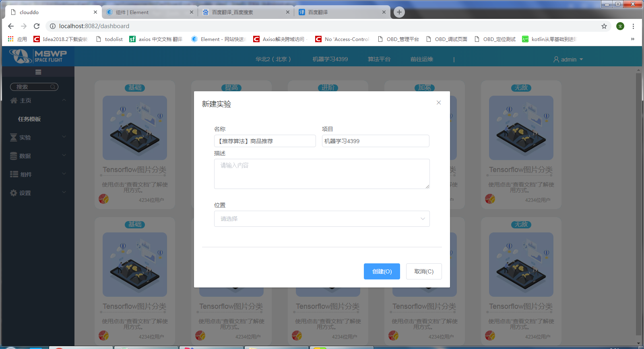The width and height of the screenshot is (644, 349).
Task: Click the bottom 无敌 badge label
Action: (521, 224)
